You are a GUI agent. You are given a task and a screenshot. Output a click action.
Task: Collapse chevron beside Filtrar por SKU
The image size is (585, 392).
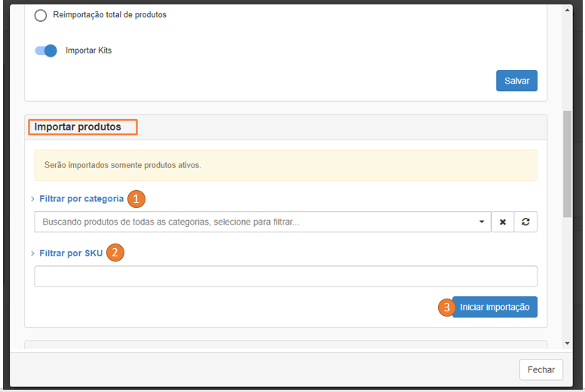32,253
